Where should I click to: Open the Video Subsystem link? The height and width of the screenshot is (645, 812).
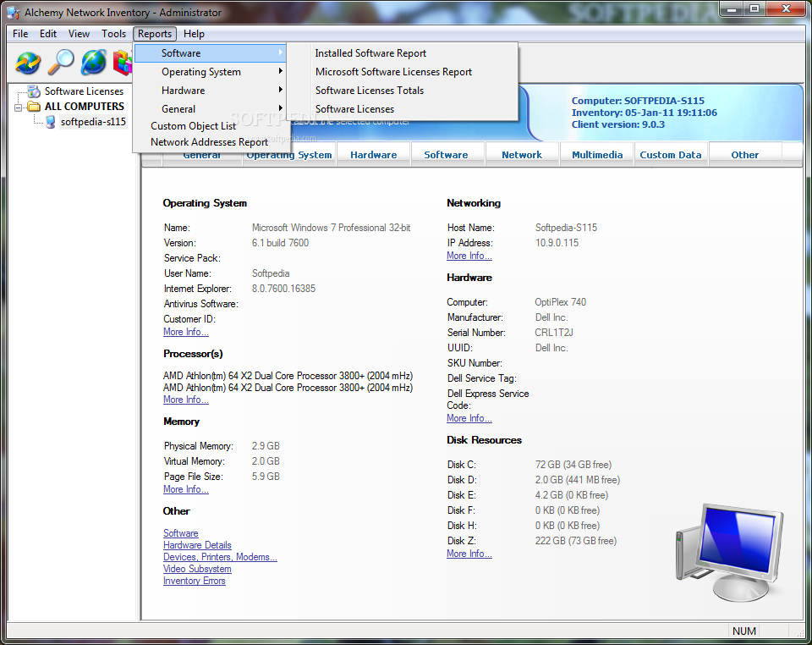(197, 570)
